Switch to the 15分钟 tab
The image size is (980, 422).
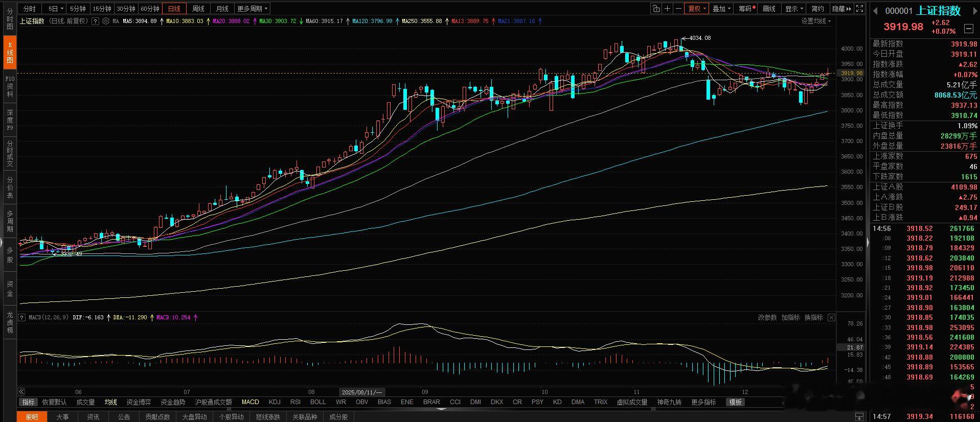point(102,9)
